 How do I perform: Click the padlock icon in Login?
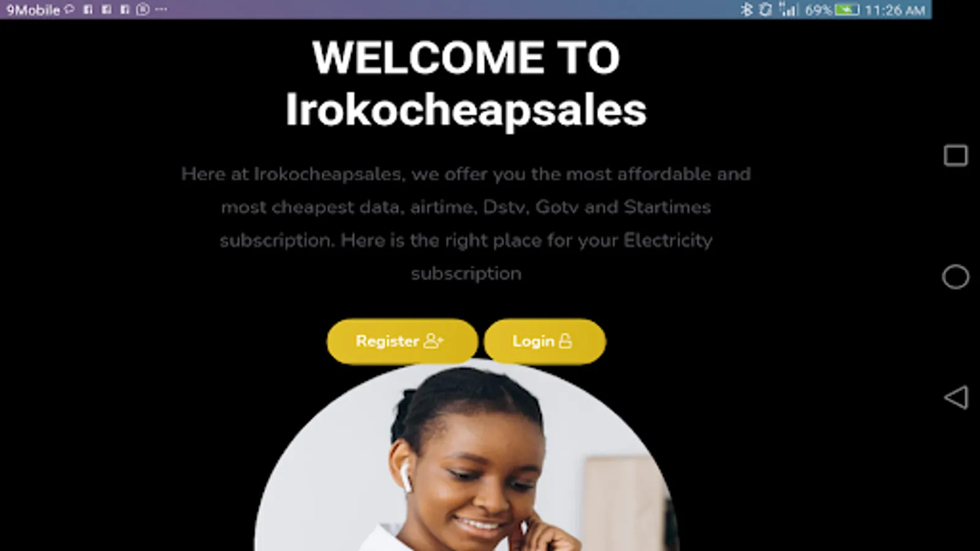pyautogui.click(x=565, y=341)
